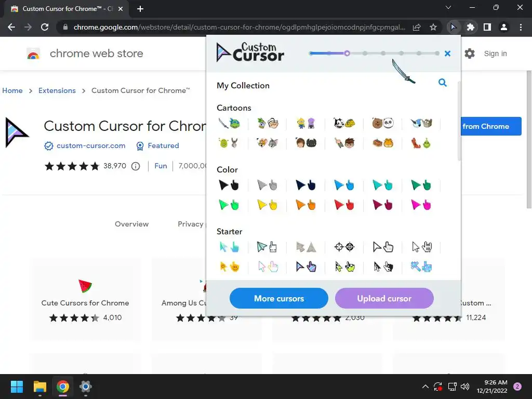Bookmark this page with the star
The image size is (532, 399).
(x=433, y=27)
